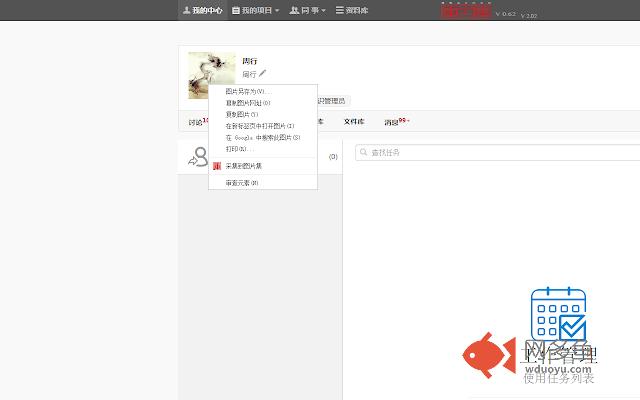Open 资料库 in the top navigation
Image resolution: width=640 pixels, height=400 pixels.
(x=352, y=10)
